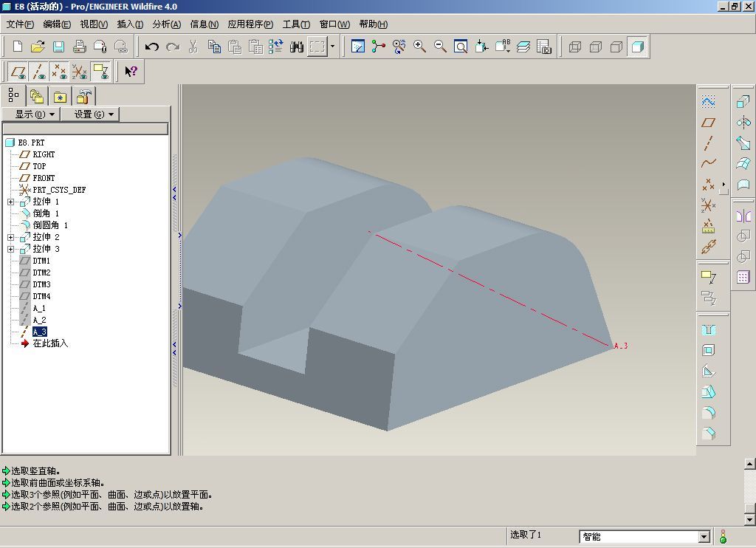Expand the 拉伸 3 feature node
The image size is (756, 548).
pos(10,249)
